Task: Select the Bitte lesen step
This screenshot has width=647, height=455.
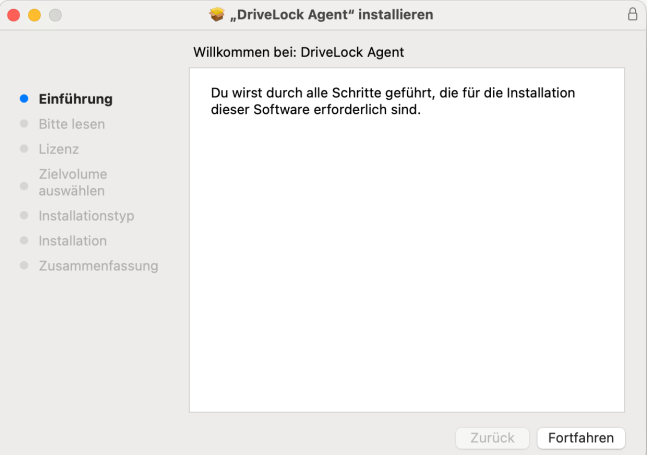Action: (72, 124)
